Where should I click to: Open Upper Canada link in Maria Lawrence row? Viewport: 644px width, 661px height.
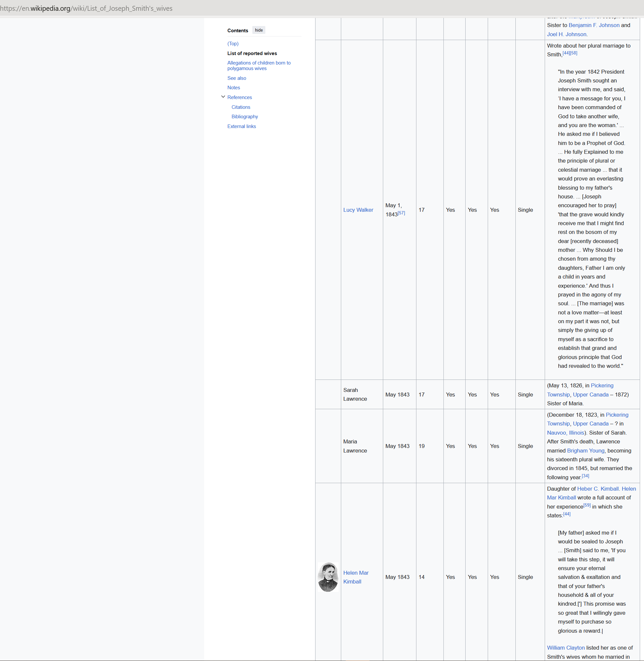[591, 424]
